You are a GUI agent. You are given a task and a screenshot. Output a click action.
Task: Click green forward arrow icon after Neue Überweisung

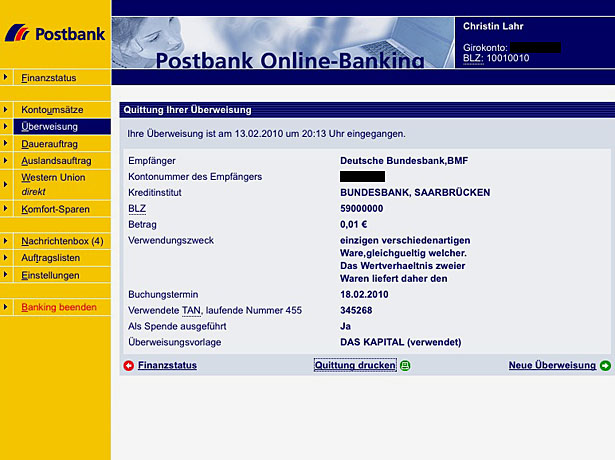pyautogui.click(x=605, y=366)
